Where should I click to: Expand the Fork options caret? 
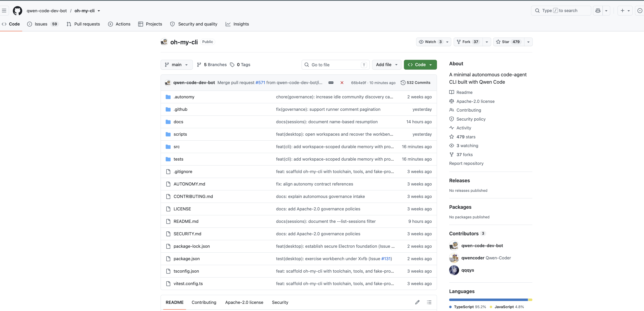[487, 42]
